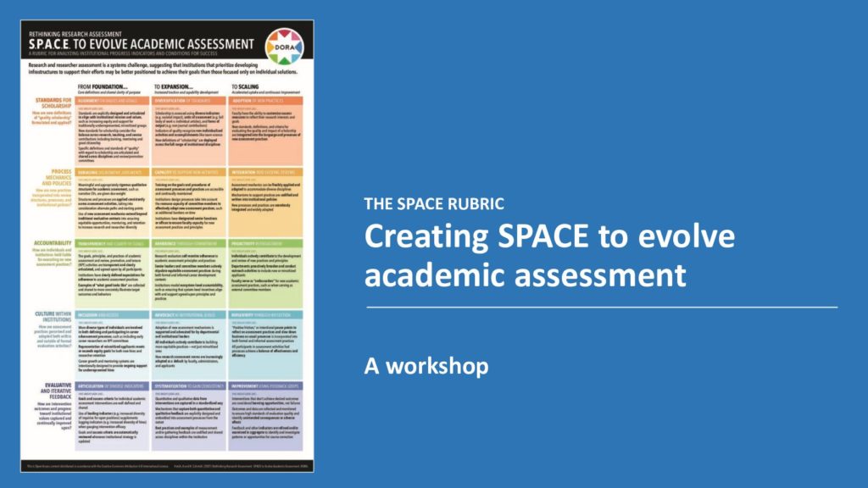868x488 pixels.
Task: Click the TO SCALING column heading
Action: (x=247, y=85)
